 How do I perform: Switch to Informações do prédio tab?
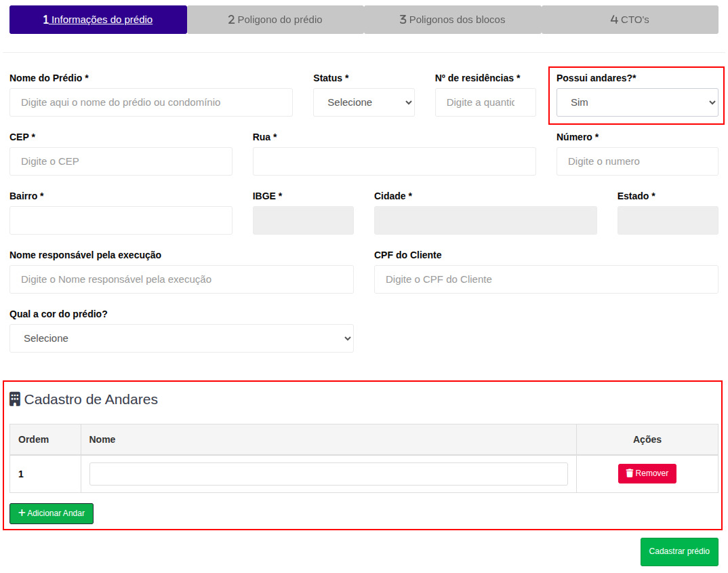click(x=98, y=20)
